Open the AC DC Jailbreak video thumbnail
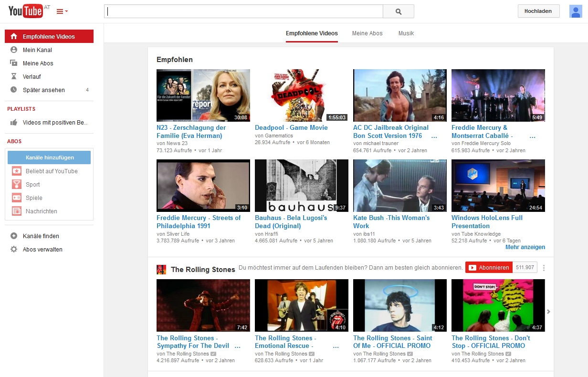This screenshot has height=377, width=588. 400,95
